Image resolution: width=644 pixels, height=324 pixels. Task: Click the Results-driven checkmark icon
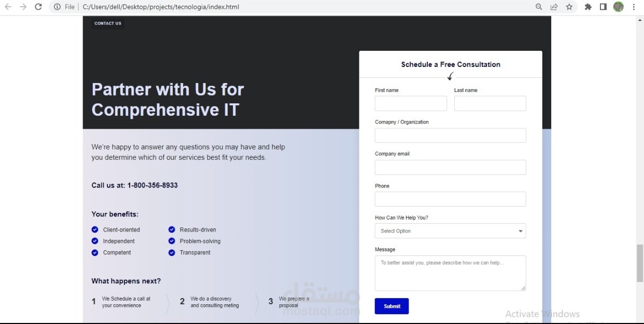tap(172, 230)
